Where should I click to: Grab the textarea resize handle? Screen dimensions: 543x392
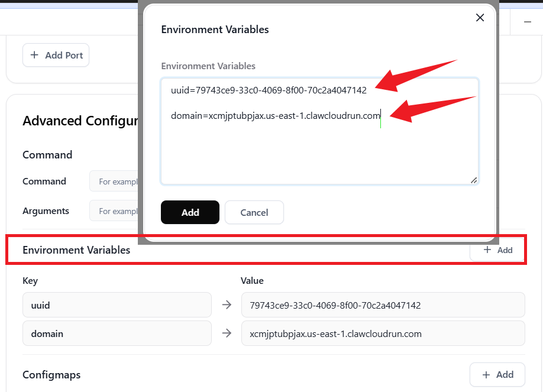tap(474, 180)
